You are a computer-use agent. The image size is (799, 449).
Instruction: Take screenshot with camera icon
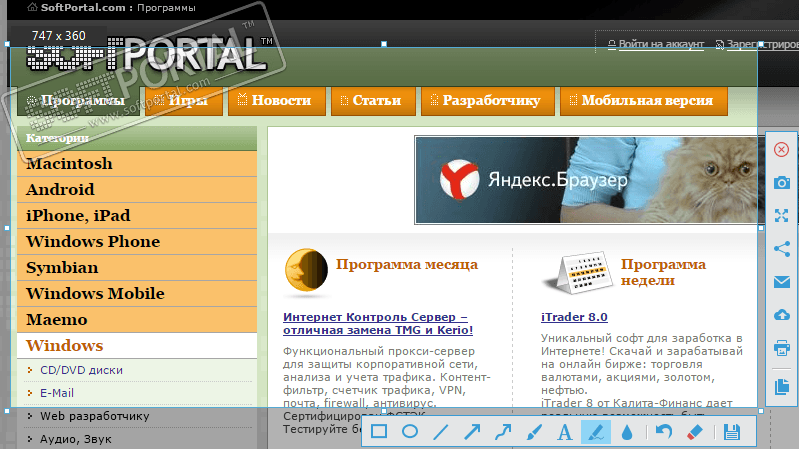782,182
